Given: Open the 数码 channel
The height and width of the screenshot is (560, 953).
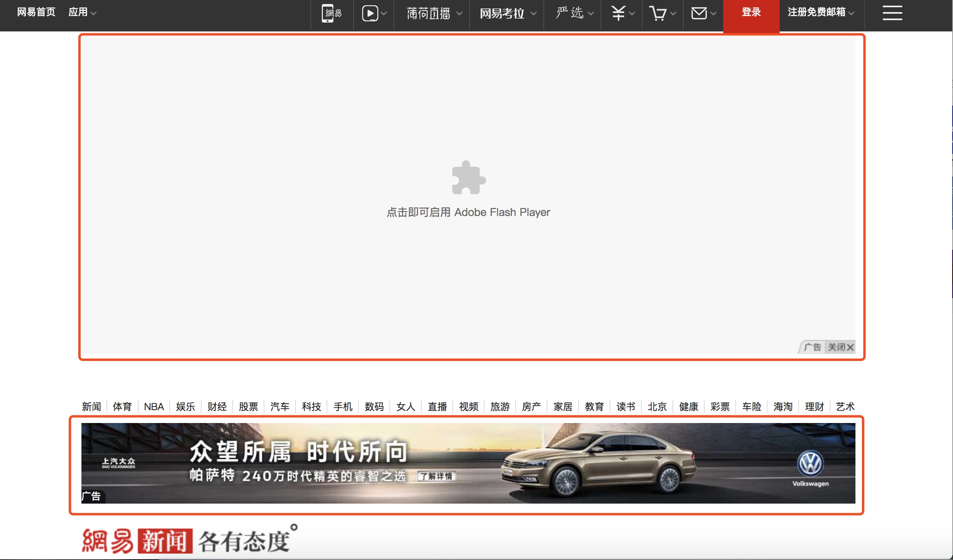Looking at the screenshot, I should [374, 407].
